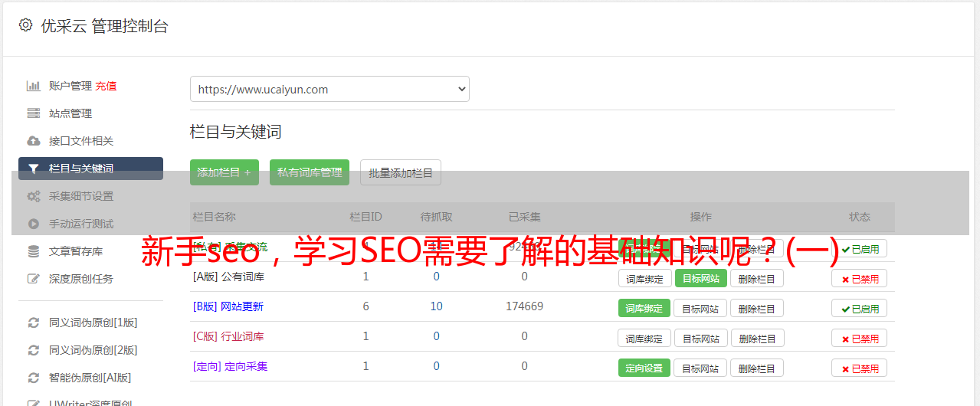Open 站点管理 via its server icon
This screenshot has height=406, width=980.
tap(33, 113)
